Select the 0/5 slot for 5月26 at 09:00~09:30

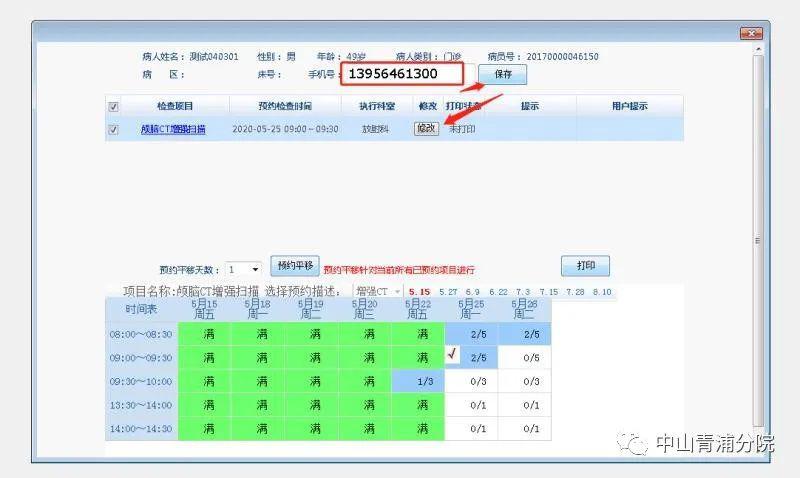pos(524,358)
